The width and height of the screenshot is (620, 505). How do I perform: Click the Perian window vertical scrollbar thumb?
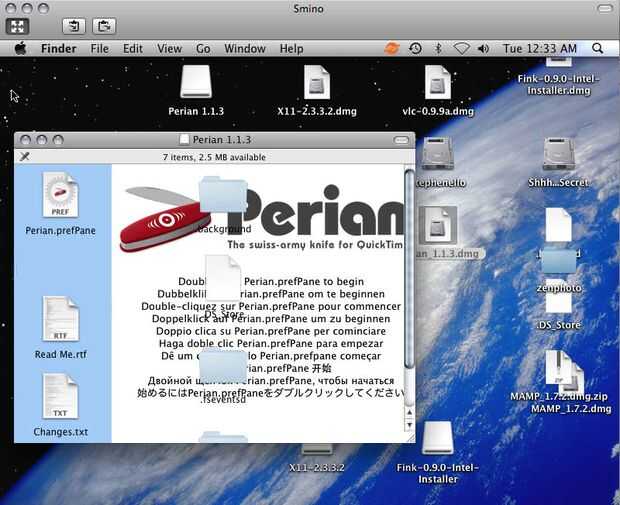(409, 268)
